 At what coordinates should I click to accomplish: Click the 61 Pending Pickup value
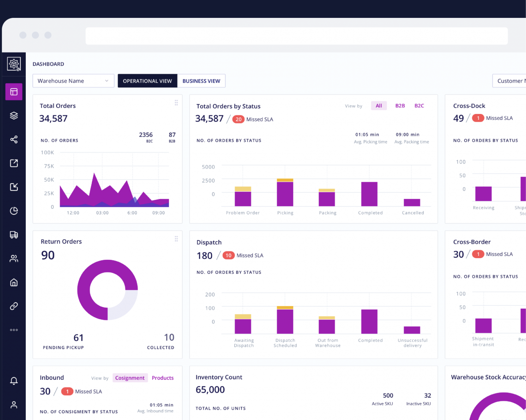coord(79,338)
